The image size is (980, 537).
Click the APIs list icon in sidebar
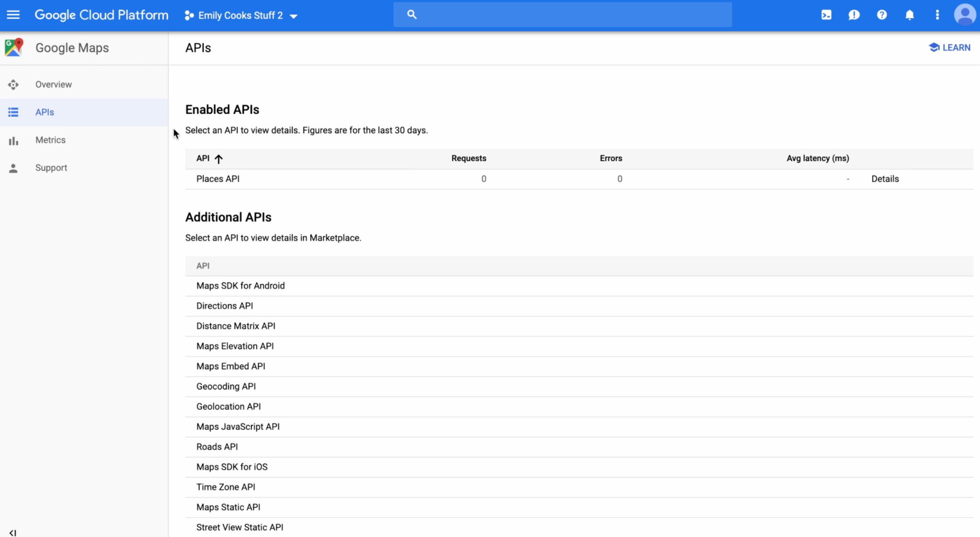tap(13, 112)
